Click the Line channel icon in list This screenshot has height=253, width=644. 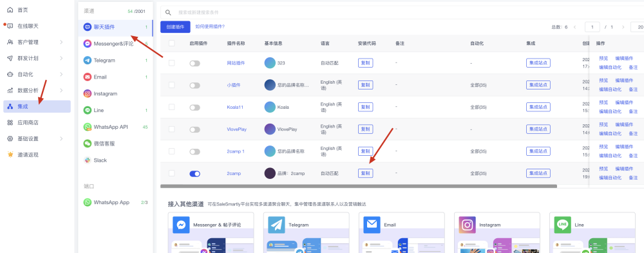click(x=87, y=111)
